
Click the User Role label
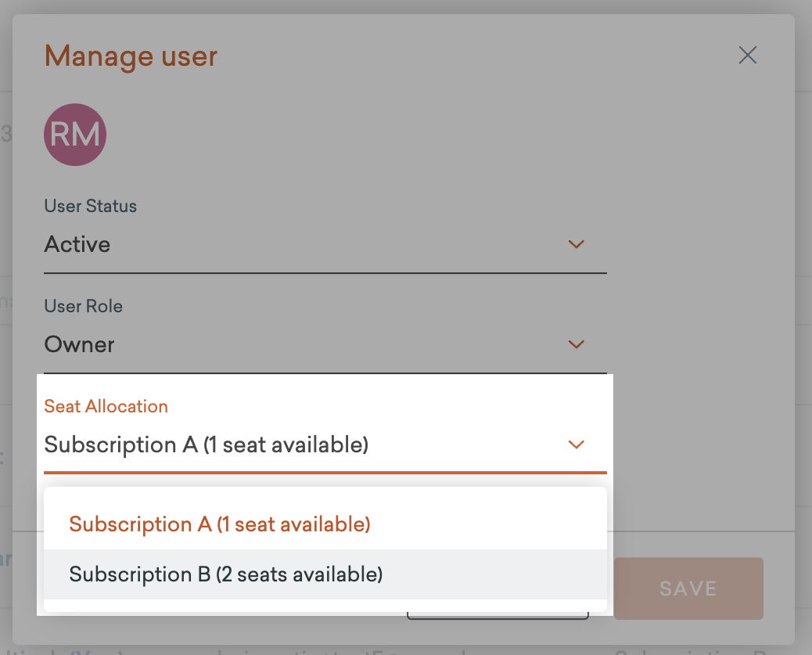point(83,306)
